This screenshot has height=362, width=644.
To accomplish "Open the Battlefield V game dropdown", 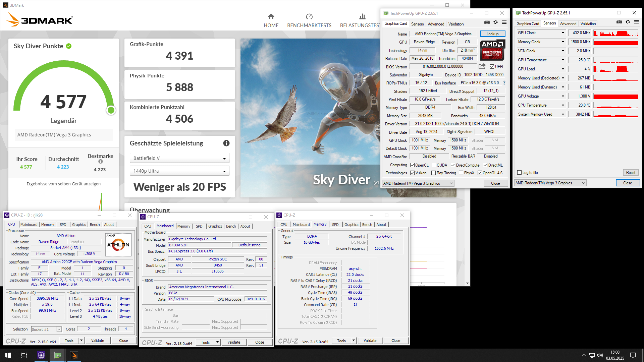I will [179, 158].
